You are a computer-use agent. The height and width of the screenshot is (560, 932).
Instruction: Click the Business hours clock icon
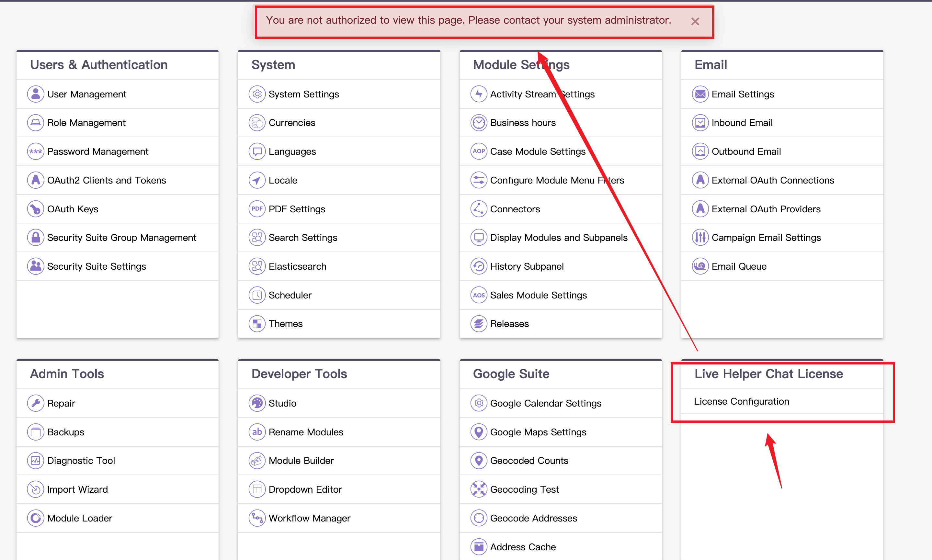(x=479, y=123)
